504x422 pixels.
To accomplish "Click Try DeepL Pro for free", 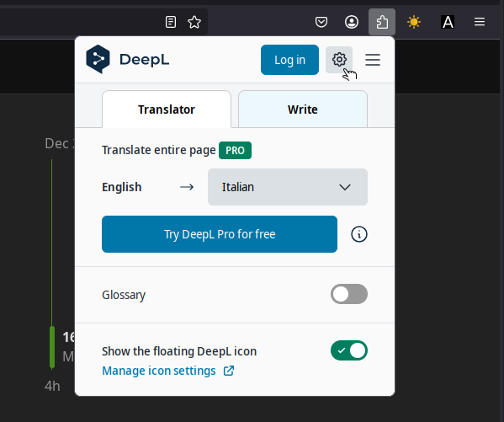I will (x=220, y=234).
